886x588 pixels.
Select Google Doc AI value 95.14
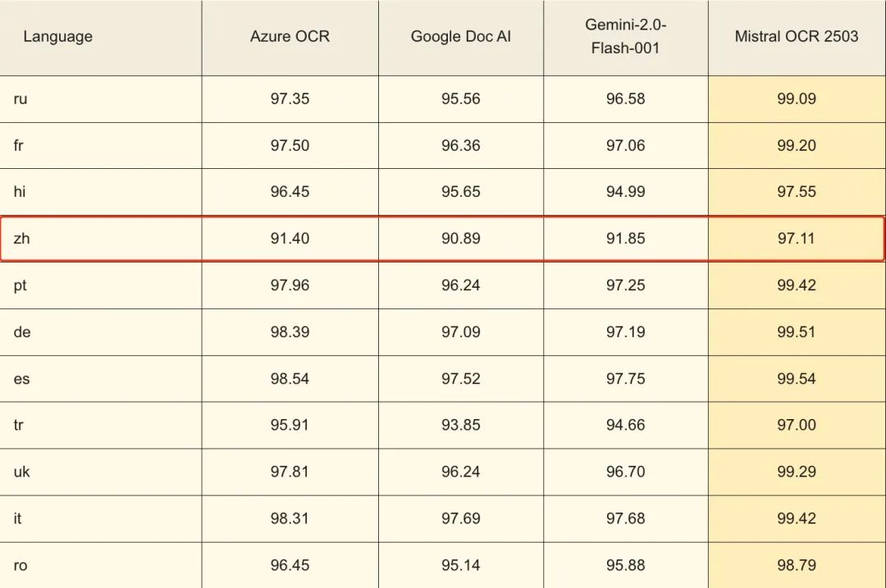pos(460,565)
